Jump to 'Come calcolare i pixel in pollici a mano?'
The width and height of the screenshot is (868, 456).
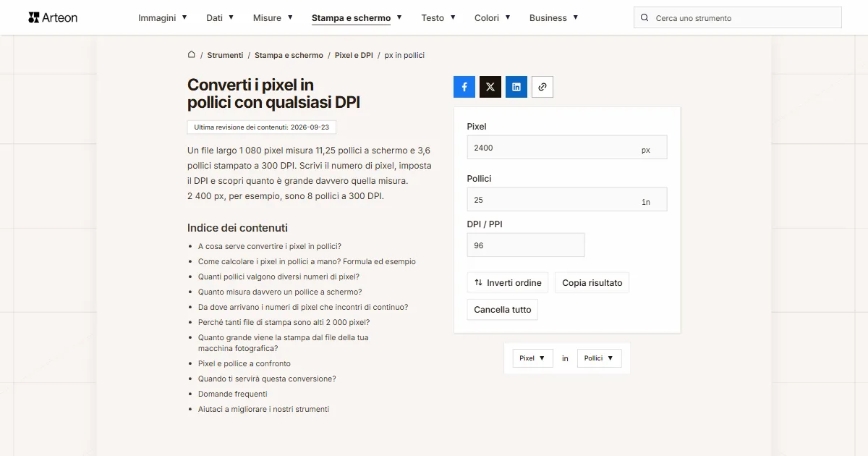click(307, 261)
